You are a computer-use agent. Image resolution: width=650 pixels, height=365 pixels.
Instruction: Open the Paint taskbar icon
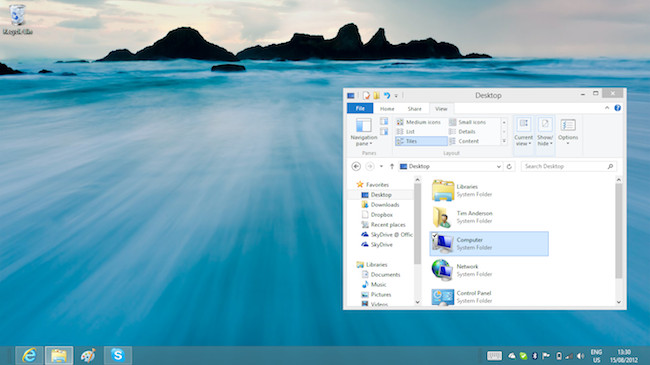(88, 355)
